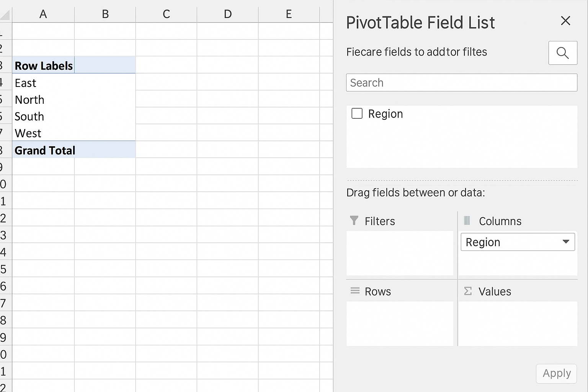Click the Region field name label

[385, 114]
